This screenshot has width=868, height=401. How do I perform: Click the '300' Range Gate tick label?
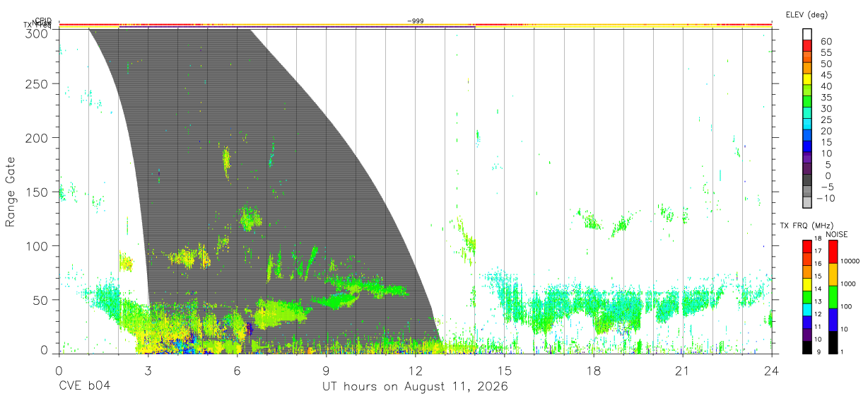pyautogui.click(x=37, y=33)
